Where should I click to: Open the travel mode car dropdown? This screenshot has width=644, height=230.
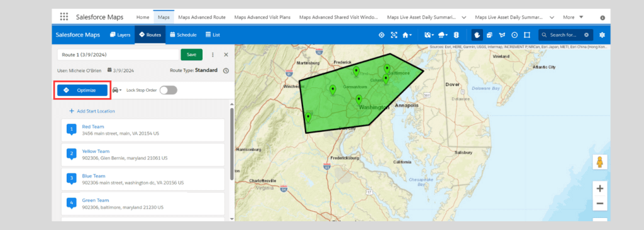pos(117,90)
